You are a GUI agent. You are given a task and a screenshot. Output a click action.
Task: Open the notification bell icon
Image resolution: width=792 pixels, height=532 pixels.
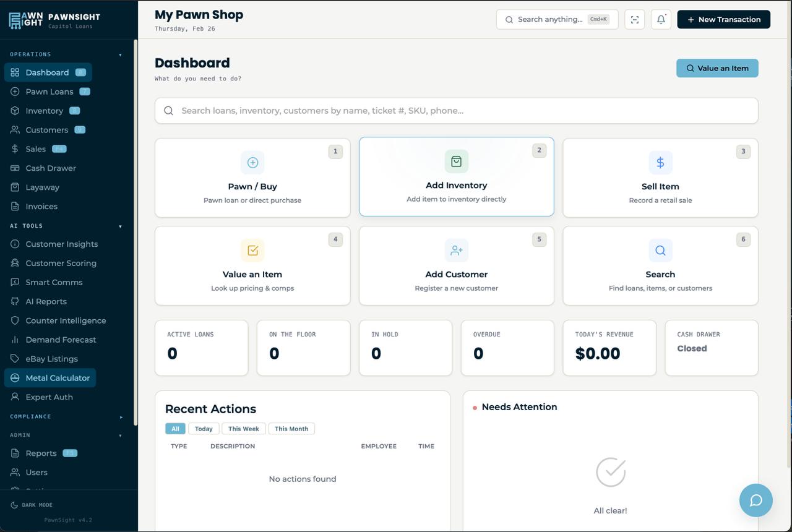[660, 19]
